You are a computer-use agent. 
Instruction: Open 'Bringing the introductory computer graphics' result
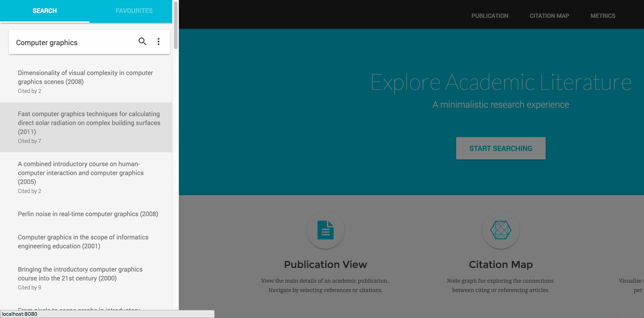coord(86,278)
